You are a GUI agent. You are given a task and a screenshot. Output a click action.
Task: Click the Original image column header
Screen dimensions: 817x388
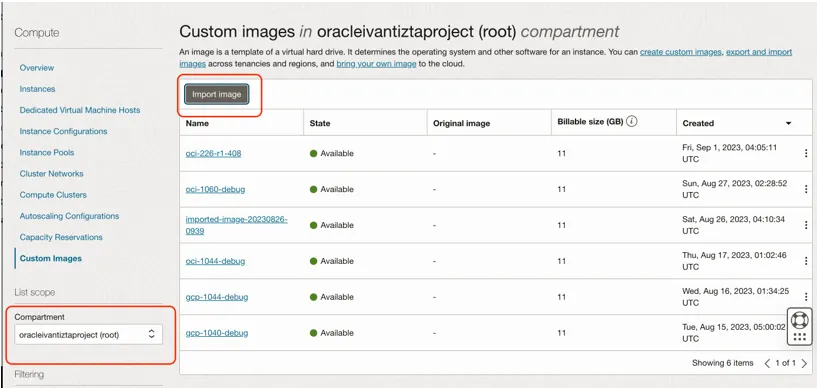(461, 123)
